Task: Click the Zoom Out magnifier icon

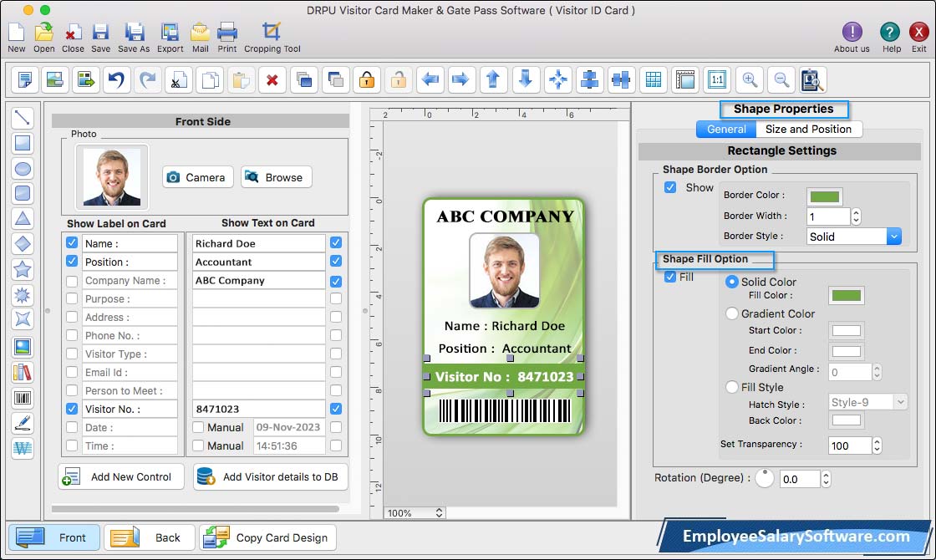Action: click(781, 79)
